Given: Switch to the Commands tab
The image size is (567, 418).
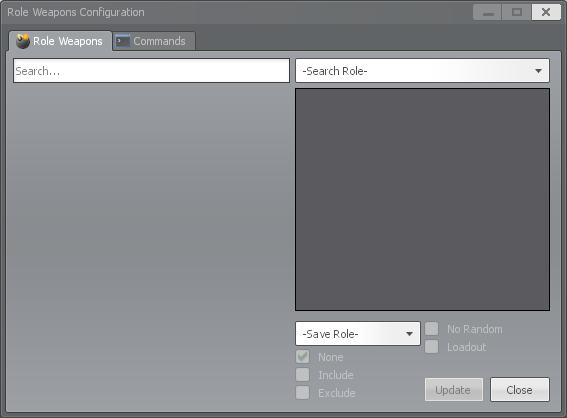Looking at the screenshot, I should [154, 41].
